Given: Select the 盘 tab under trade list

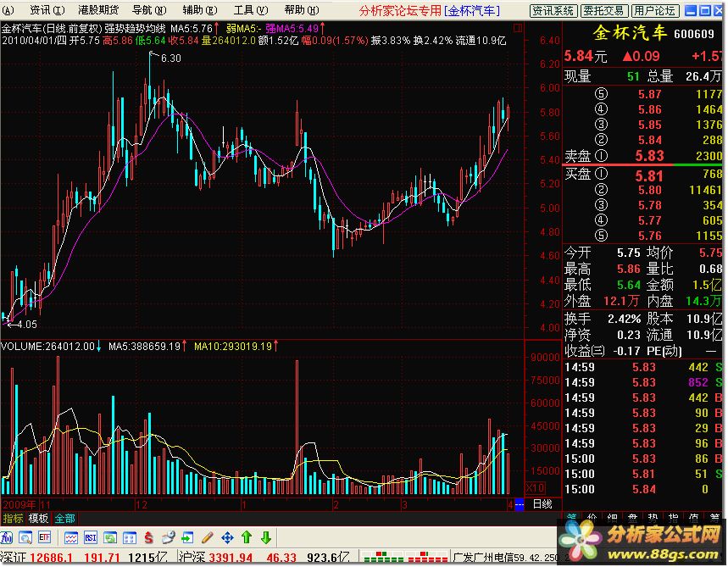Looking at the screenshot, I should point(632,516).
